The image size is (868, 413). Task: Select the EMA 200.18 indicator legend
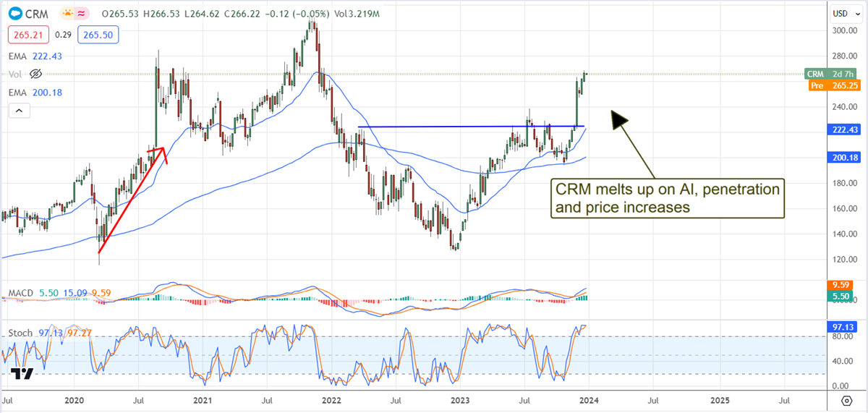[34, 92]
